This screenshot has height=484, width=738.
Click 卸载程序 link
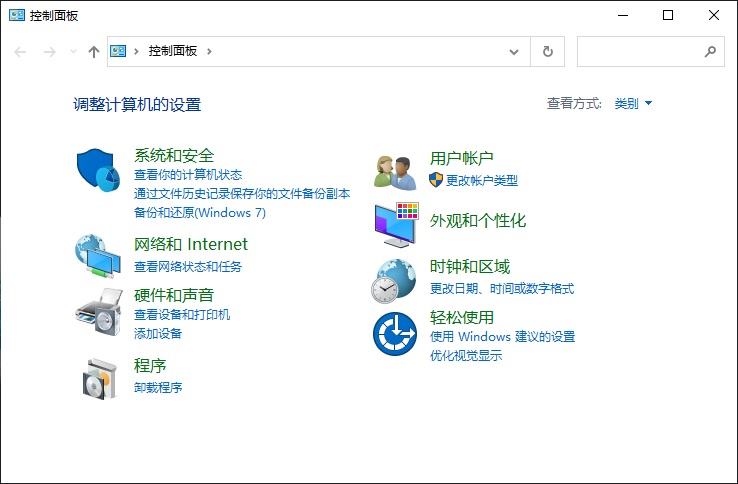[158, 387]
